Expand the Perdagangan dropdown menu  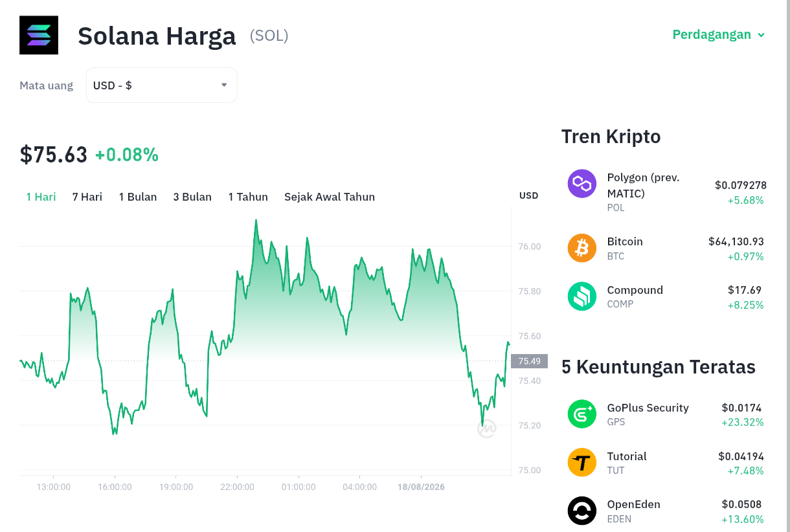[x=719, y=35]
